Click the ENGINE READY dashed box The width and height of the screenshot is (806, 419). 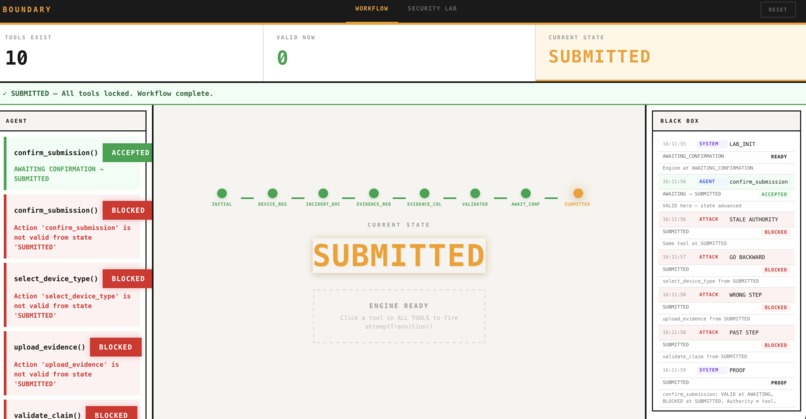[399, 316]
